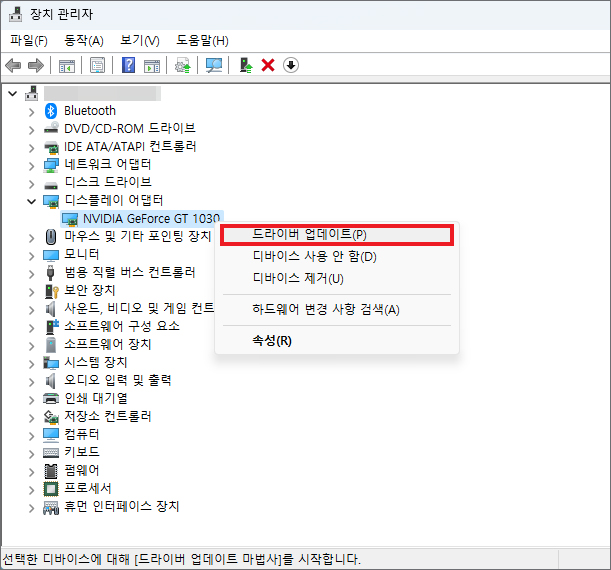Select the 사운드, 비디오 및 게임 row
The width and height of the screenshot is (611, 570).
point(139,309)
